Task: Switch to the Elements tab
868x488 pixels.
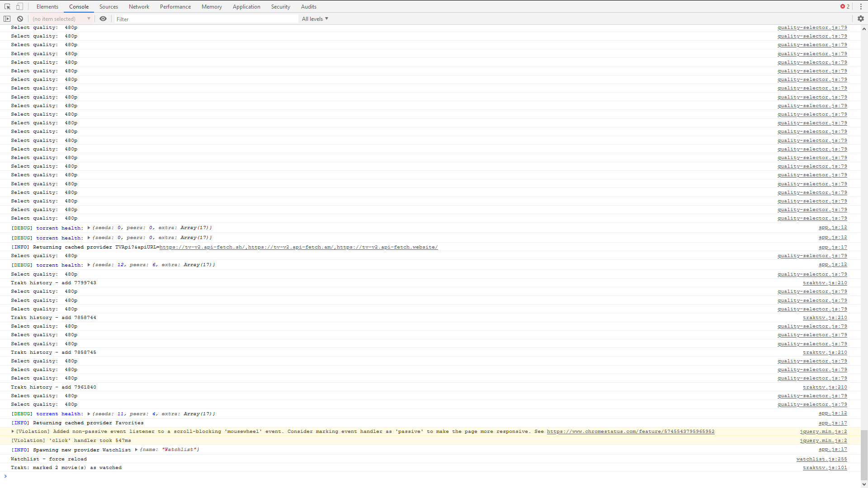Action: [x=47, y=6]
